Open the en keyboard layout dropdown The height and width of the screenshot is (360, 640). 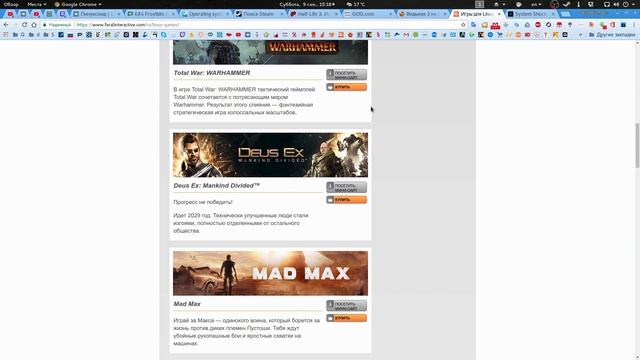[x=536, y=4]
